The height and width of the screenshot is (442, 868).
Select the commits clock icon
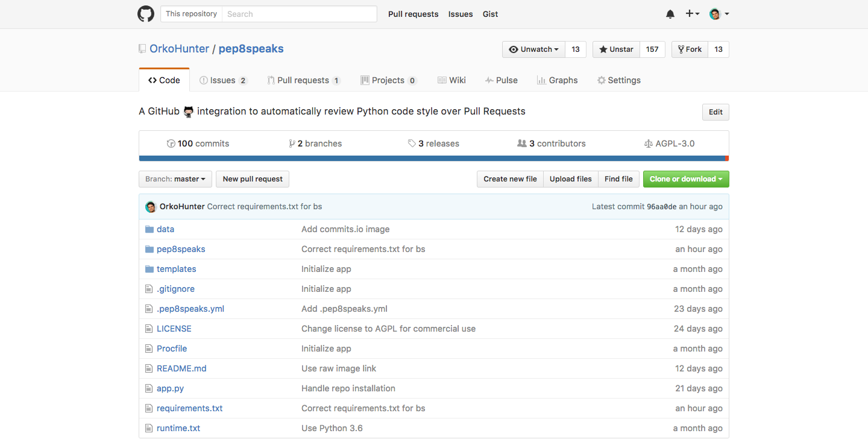[x=172, y=144]
